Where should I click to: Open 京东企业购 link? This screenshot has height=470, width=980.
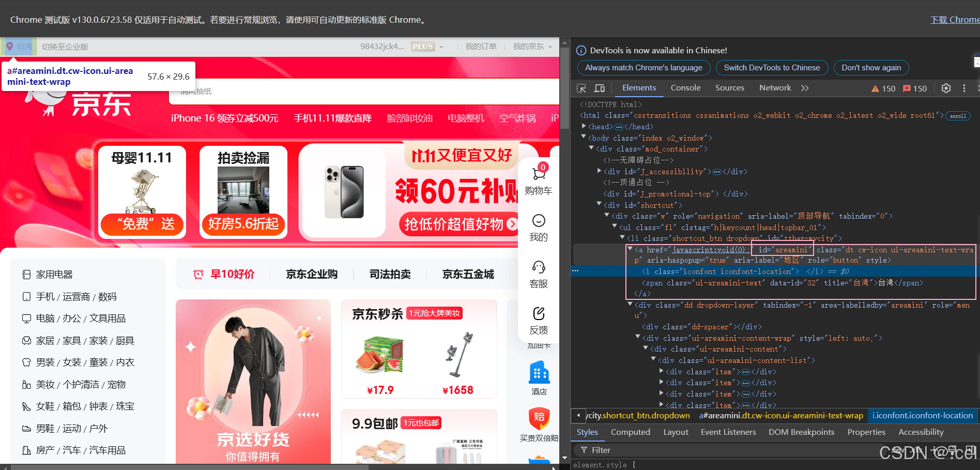coord(312,275)
